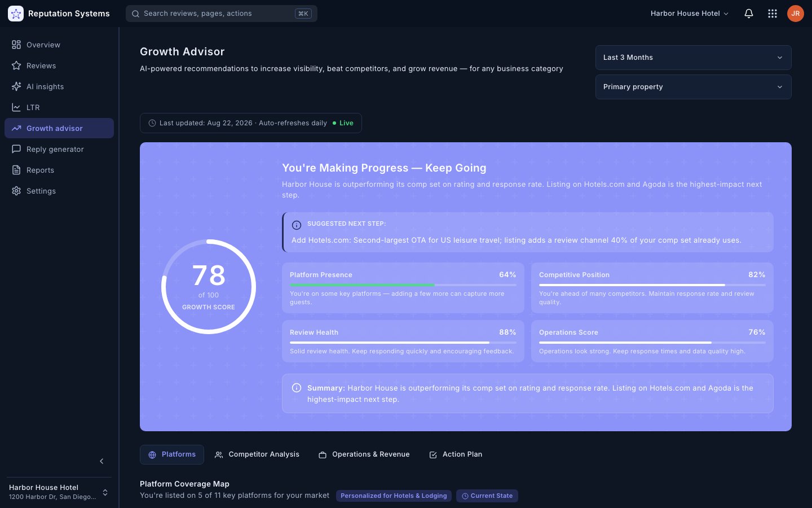Click the 78 Growth Score ring

(x=209, y=287)
